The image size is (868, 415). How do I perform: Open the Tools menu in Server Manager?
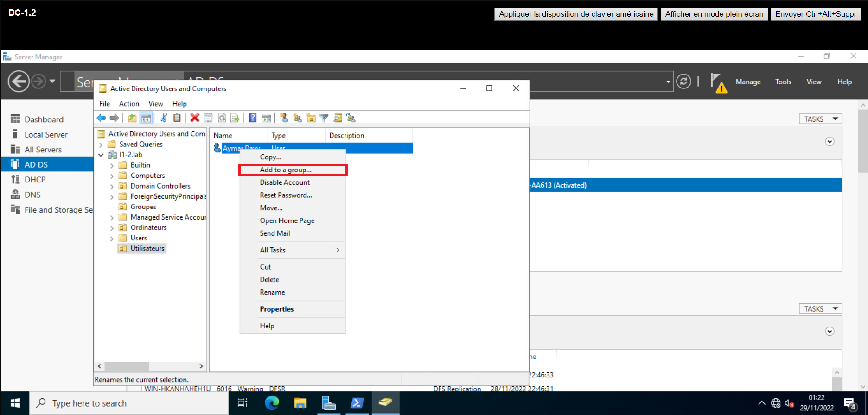[x=783, y=82]
